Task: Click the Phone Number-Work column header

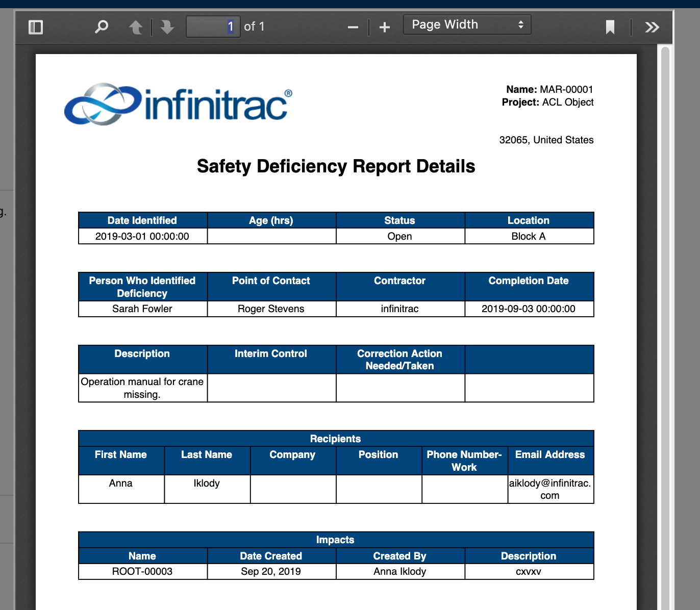Action: 464,461
